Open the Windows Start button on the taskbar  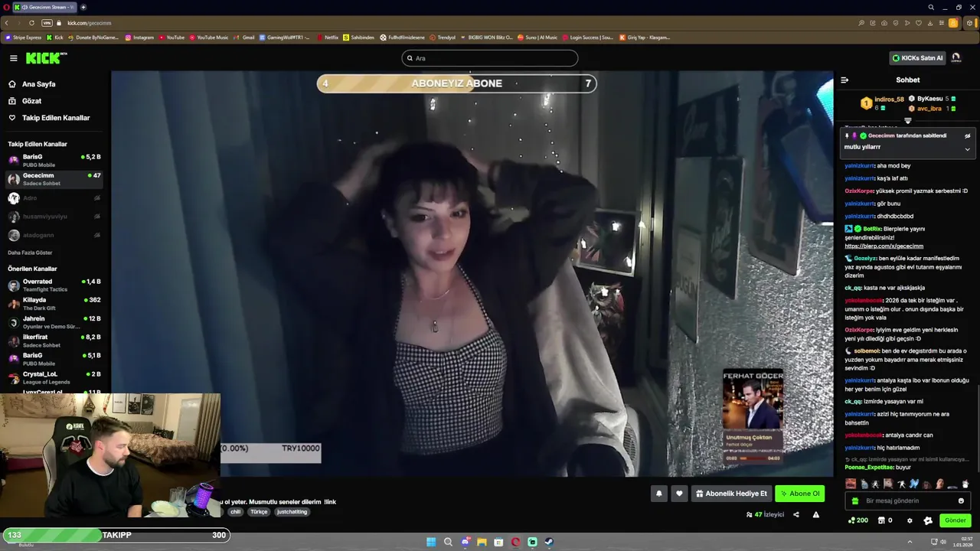[431, 542]
